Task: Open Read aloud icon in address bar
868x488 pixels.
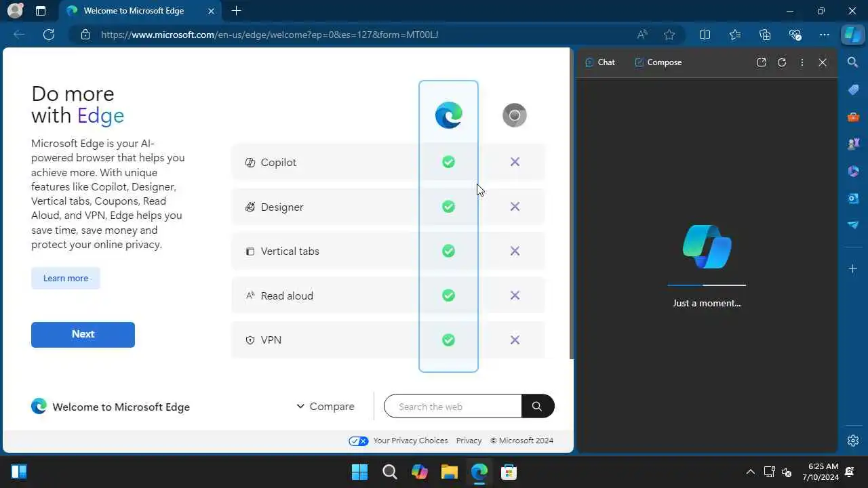Action: click(x=642, y=35)
